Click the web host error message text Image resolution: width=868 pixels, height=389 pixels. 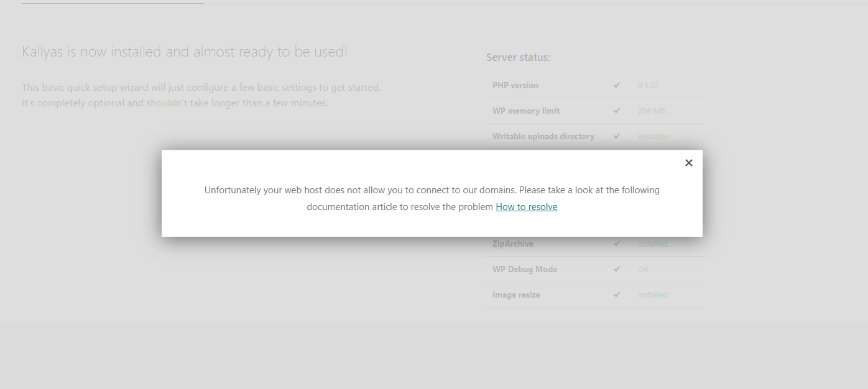coord(432,198)
